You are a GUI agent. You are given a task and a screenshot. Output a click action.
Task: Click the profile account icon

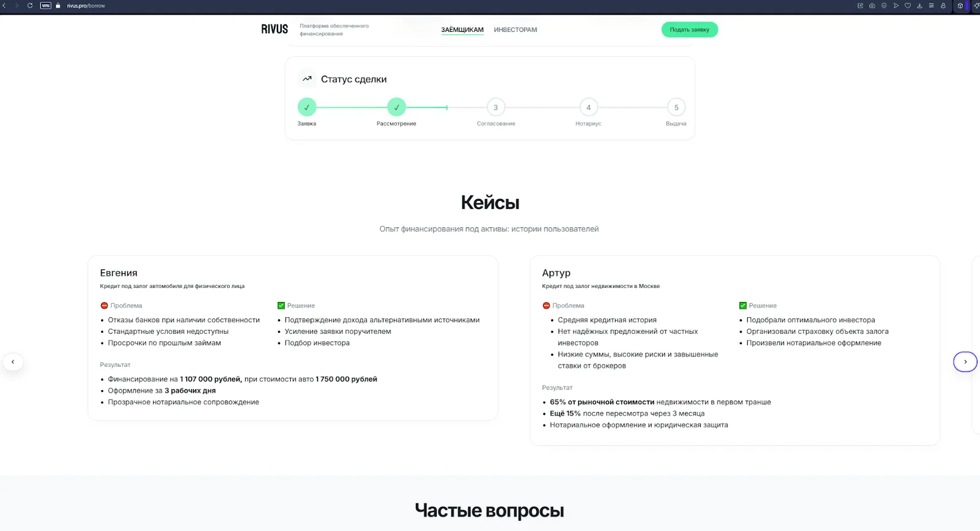pos(943,6)
